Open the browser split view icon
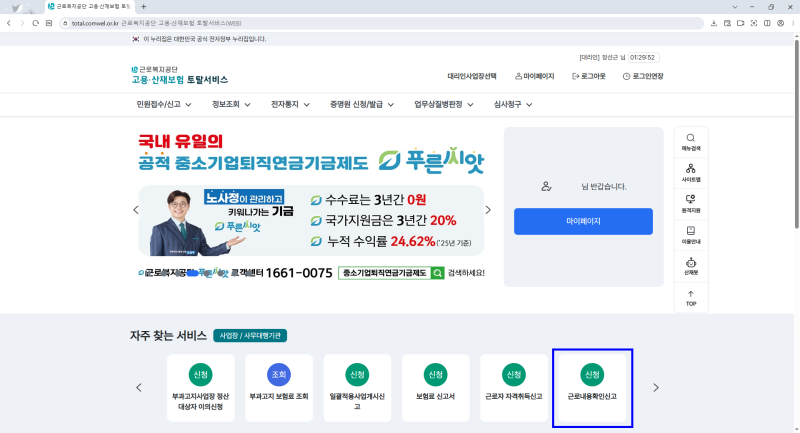 click(767, 23)
